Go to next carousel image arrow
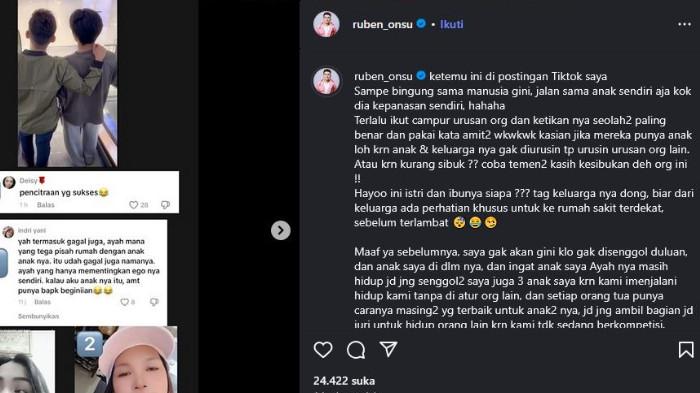700x393 pixels. click(x=280, y=230)
